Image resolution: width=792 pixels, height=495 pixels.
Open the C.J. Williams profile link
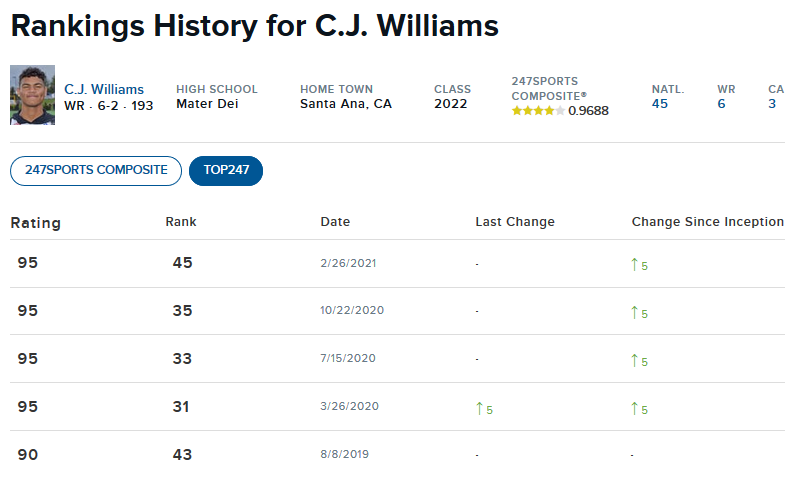pyautogui.click(x=104, y=89)
